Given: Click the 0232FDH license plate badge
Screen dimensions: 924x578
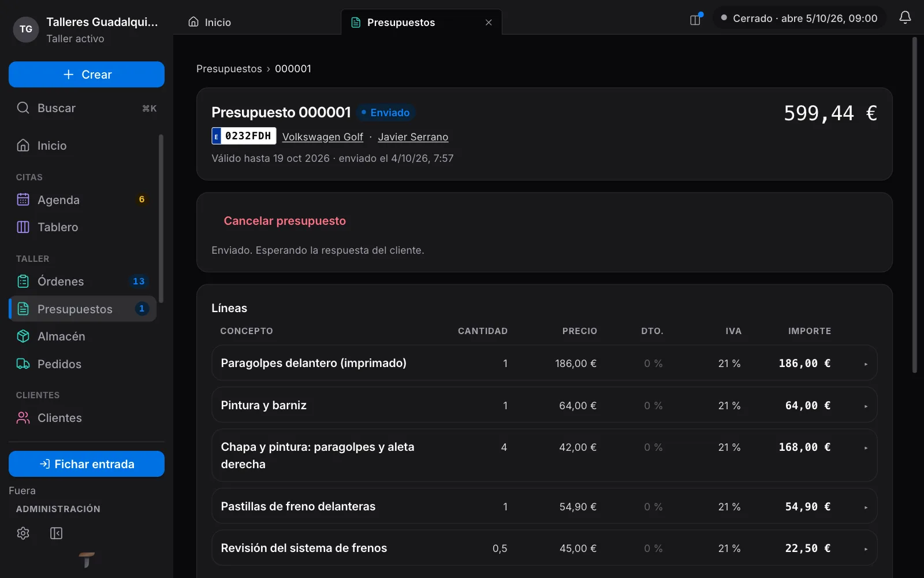Looking at the screenshot, I should [x=244, y=136].
